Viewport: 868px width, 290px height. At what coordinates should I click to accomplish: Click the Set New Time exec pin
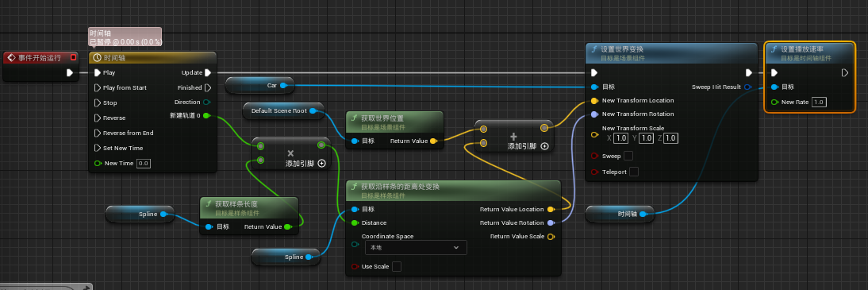(x=98, y=148)
